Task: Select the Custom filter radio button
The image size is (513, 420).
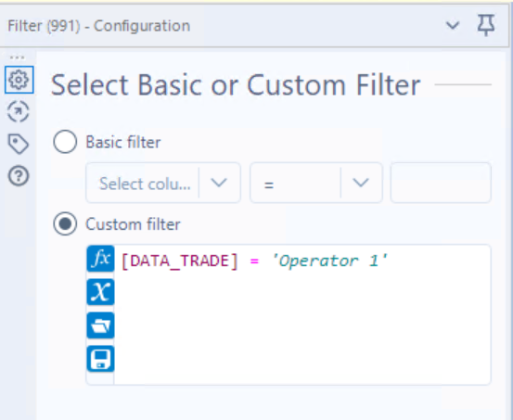Action: pos(65,223)
